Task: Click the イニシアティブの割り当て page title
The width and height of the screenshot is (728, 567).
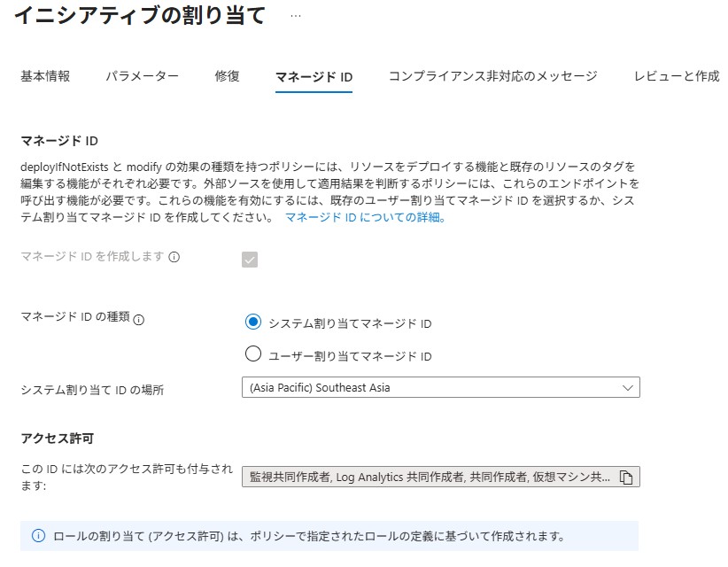Action: pos(139,16)
